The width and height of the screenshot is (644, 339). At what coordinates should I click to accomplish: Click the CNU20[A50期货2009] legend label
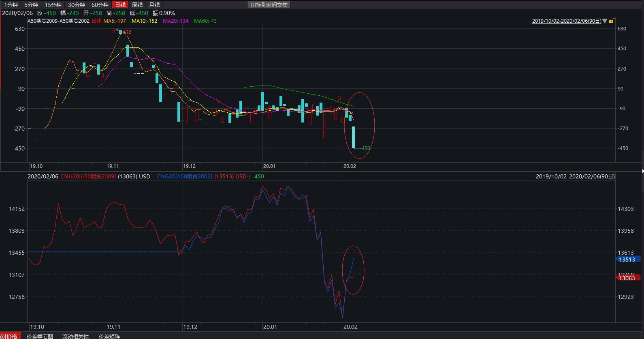pyautogui.click(x=88, y=176)
